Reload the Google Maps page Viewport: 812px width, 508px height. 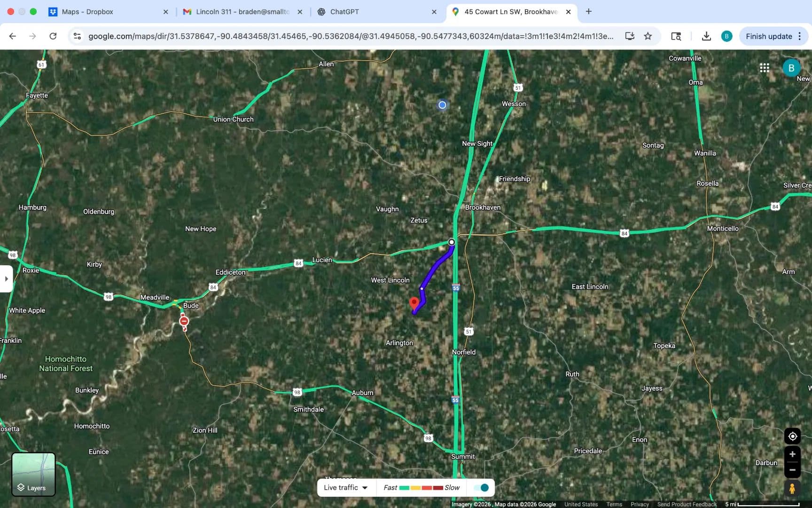tap(53, 36)
